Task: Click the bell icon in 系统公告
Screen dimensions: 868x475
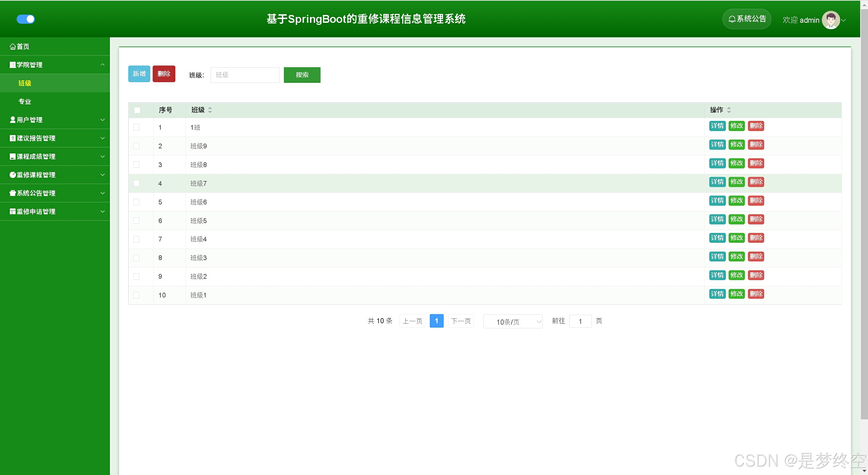Action: (732, 19)
